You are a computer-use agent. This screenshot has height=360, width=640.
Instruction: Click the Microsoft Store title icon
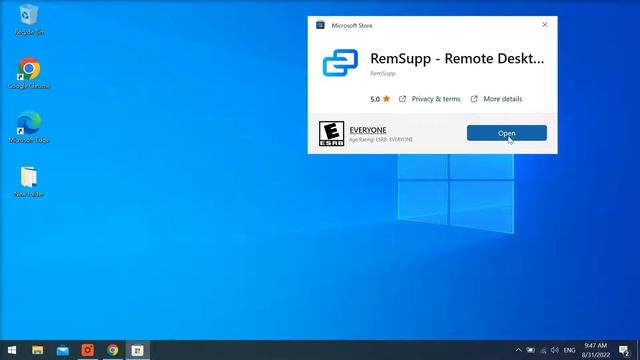[320, 25]
